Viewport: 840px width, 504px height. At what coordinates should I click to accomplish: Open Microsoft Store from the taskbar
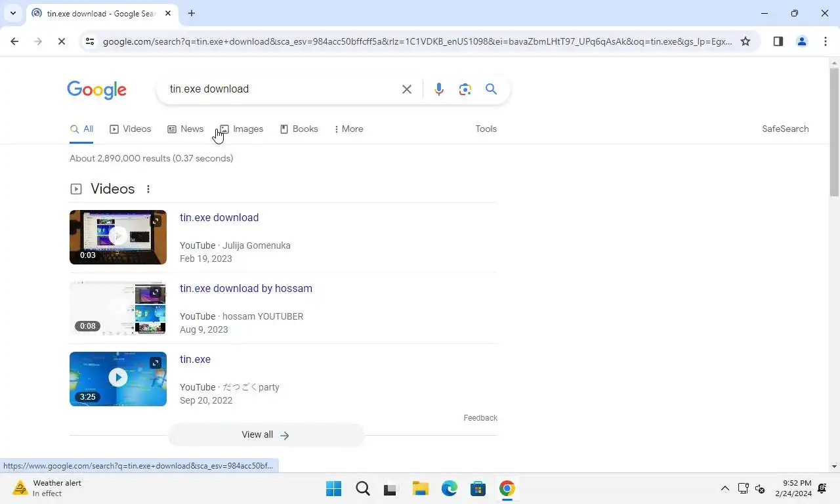point(478,488)
